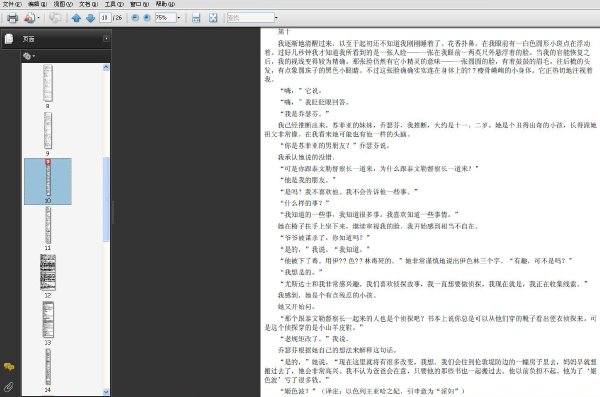Open the 文档 (Document) menu
The image size is (600, 397).
(x=88, y=4)
